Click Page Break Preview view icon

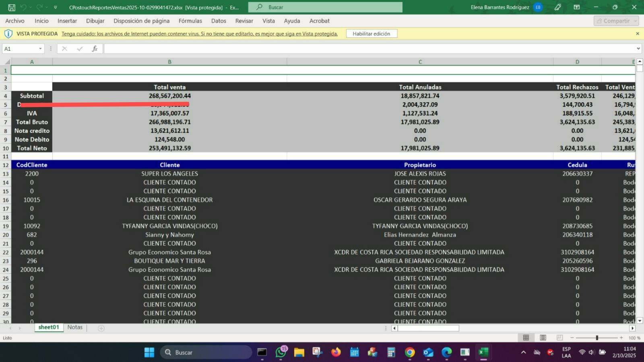[559, 338]
